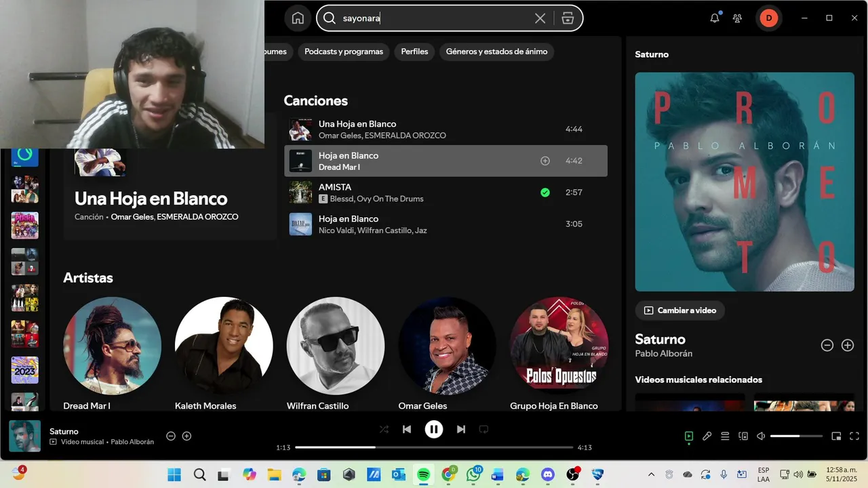868x488 pixels.
Task: Open Pablo Alborán link in player bar
Action: coord(132,442)
